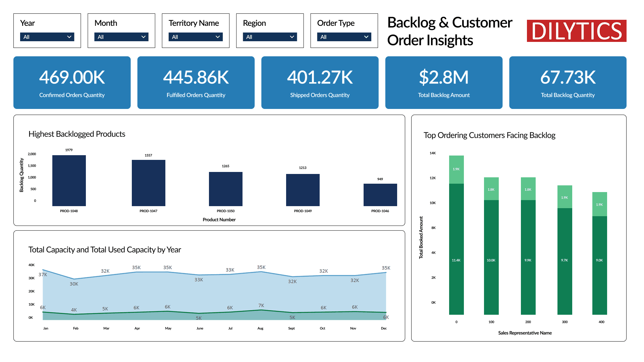This screenshot has height=362, width=644.
Task: Click the PROD-1048 bar in backlog chart
Action: point(69,180)
